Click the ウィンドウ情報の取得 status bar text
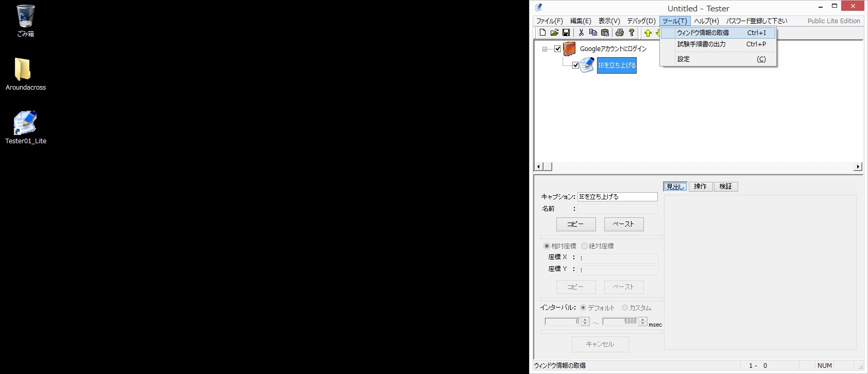The width and height of the screenshot is (868, 374). 560,366
